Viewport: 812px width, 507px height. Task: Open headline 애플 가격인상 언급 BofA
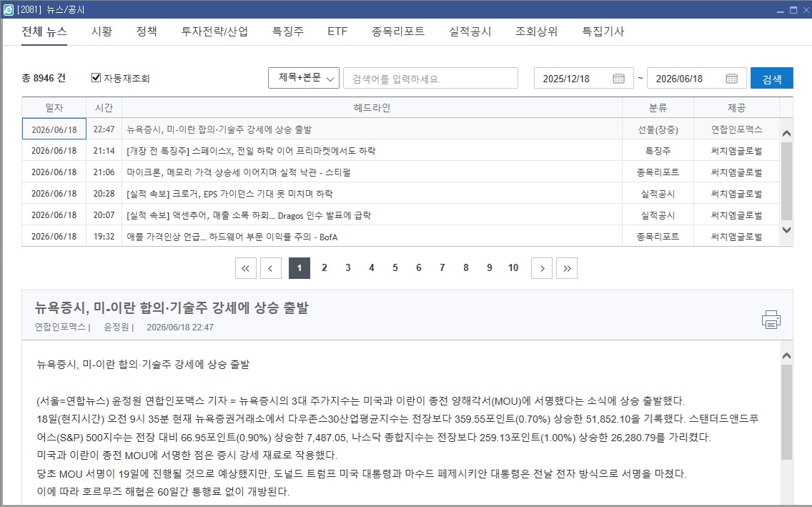point(232,237)
